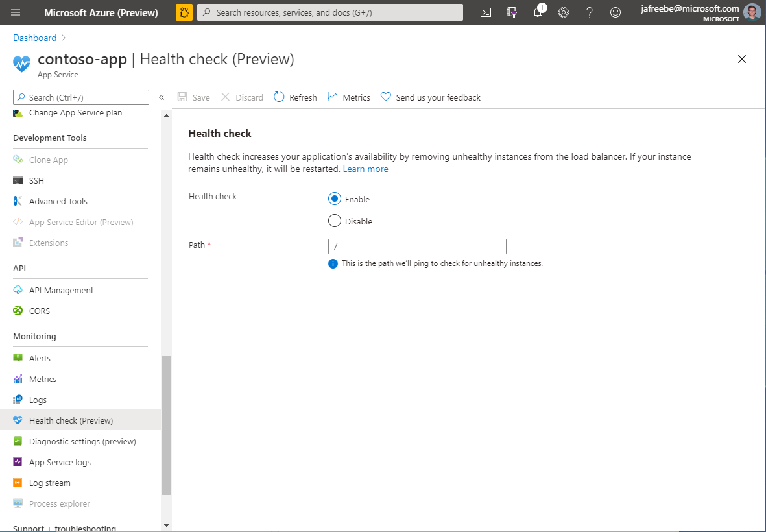Click the Learn more link
The width and height of the screenshot is (766, 532).
click(x=365, y=169)
